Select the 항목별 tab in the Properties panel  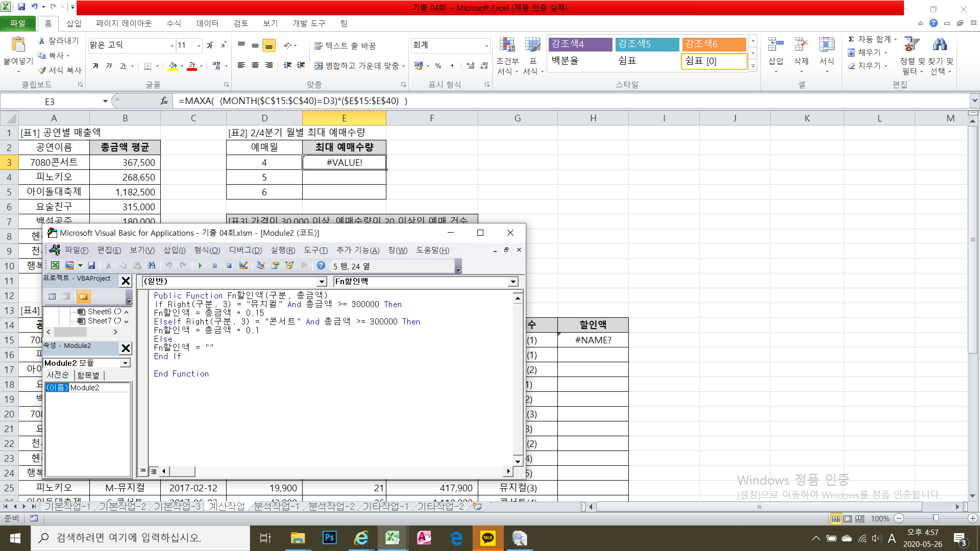pyautogui.click(x=88, y=375)
